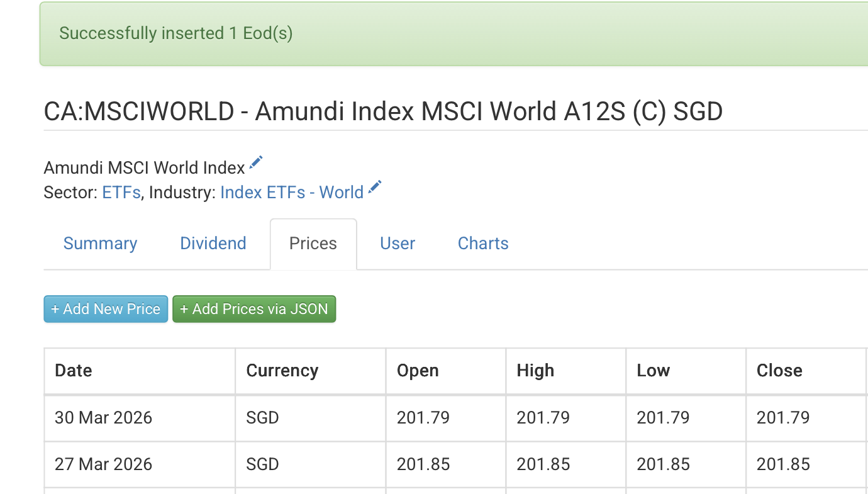Click the Date column header
The image size is (868, 494).
[74, 371]
